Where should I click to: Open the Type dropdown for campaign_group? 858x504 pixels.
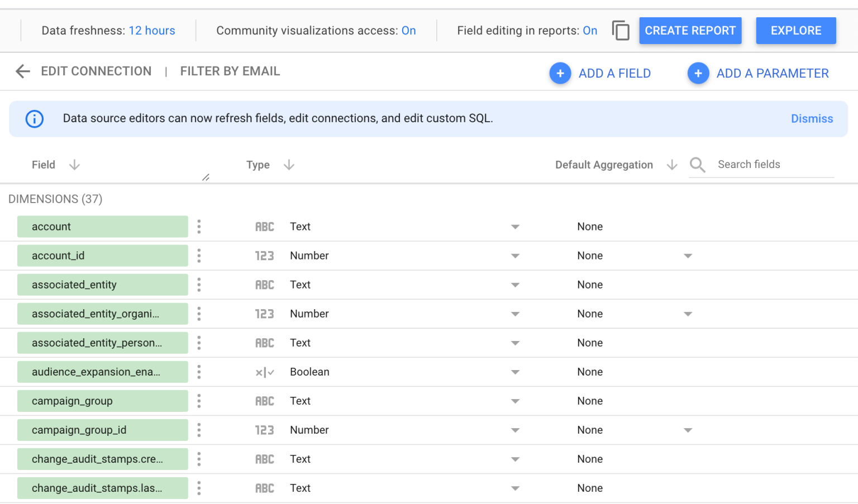pos(515,401)
